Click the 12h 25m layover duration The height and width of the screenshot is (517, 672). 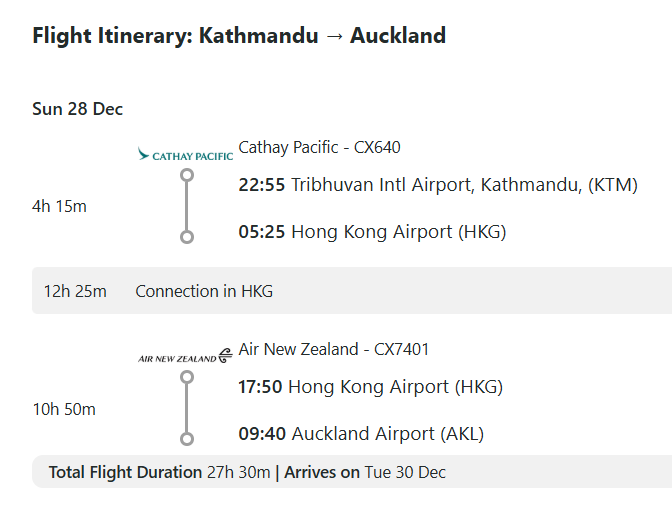[x=75, y=292]
